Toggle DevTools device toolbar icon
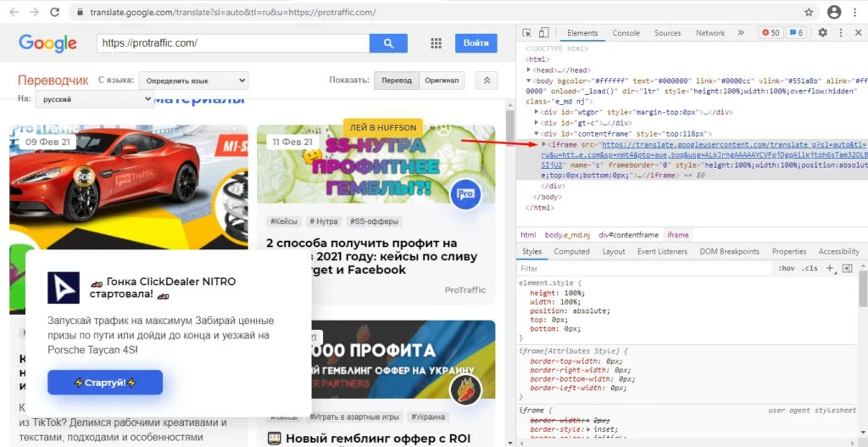 click(544, 33)
